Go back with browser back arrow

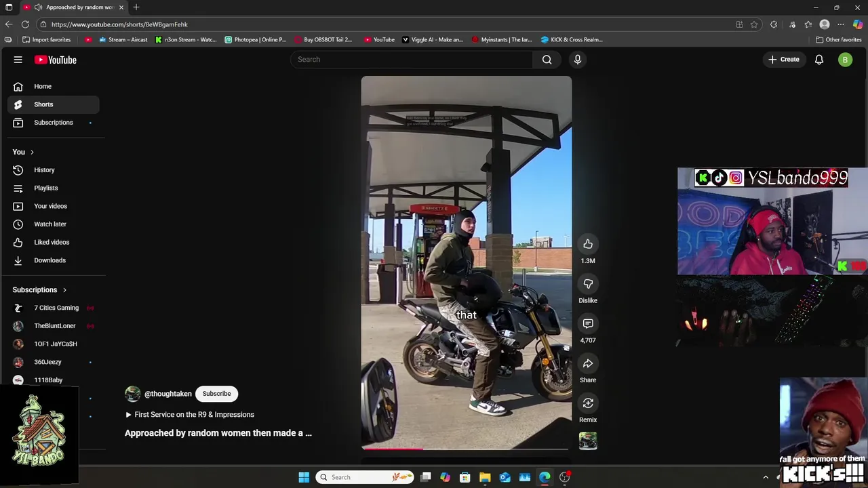click(9, 24)
